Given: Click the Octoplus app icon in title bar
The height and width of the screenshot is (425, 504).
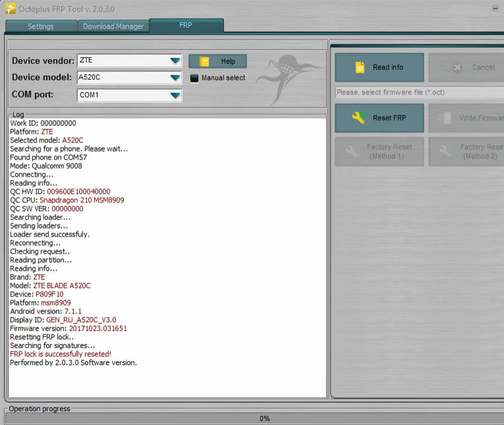Looking at the screenshot, I should pyautogui.click(x=10, y=9).
